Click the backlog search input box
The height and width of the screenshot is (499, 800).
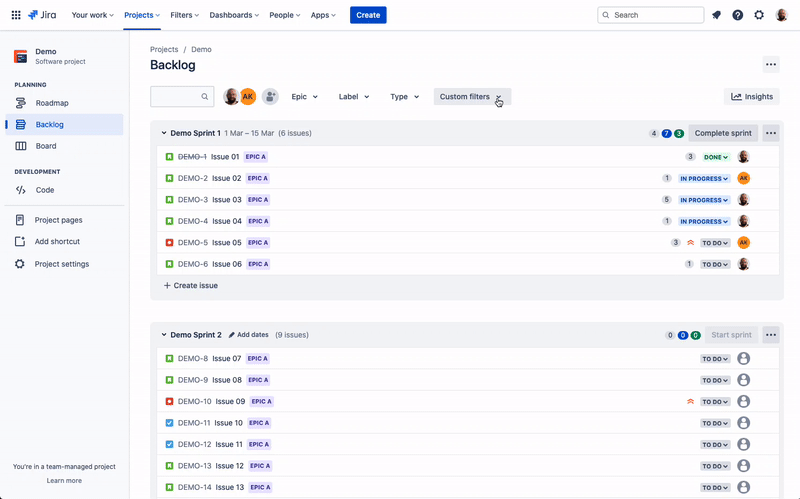pos(182,96)
